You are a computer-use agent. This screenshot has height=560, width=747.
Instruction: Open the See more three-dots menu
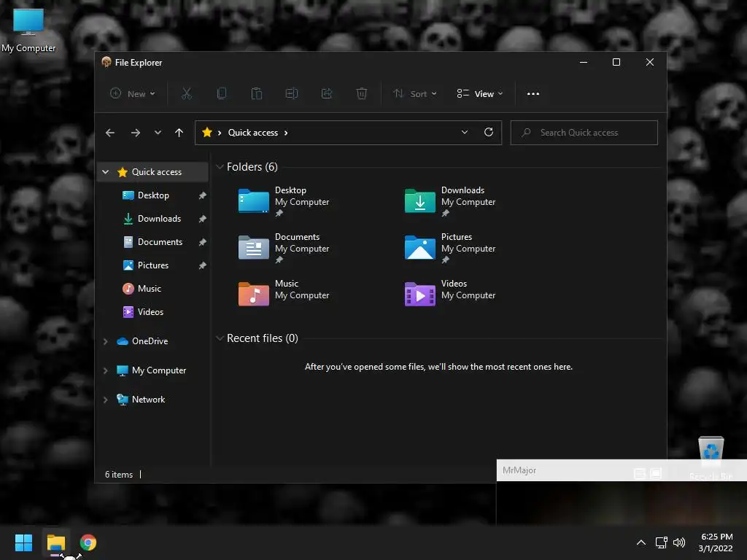(x=533, y=94)
